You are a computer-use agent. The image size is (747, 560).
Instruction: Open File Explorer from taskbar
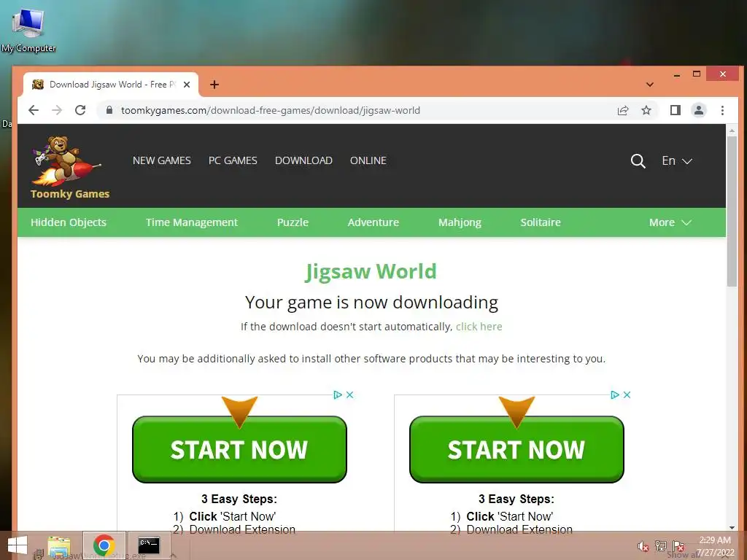point(60,545)
